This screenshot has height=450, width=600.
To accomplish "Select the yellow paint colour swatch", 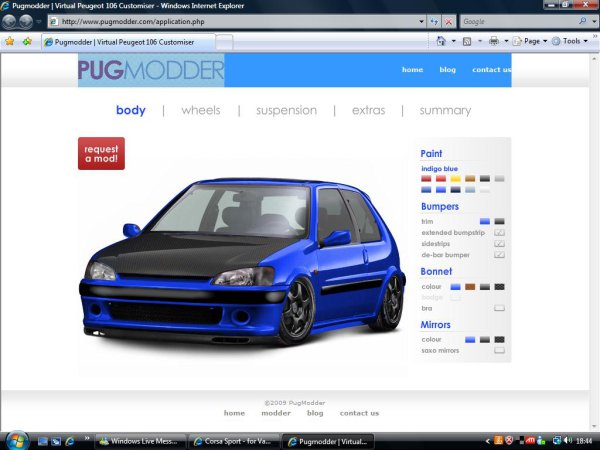I will click(x=455, y=179).
